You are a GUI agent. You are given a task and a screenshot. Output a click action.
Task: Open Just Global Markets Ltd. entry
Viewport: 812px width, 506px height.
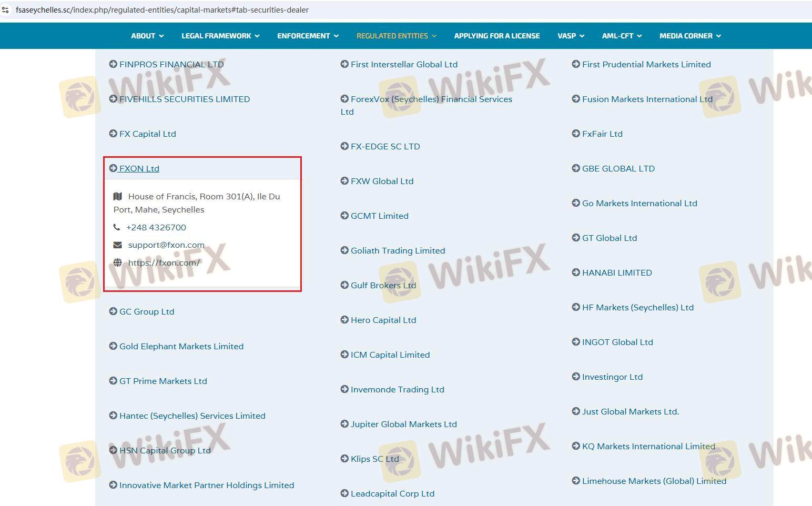[625, 411]
